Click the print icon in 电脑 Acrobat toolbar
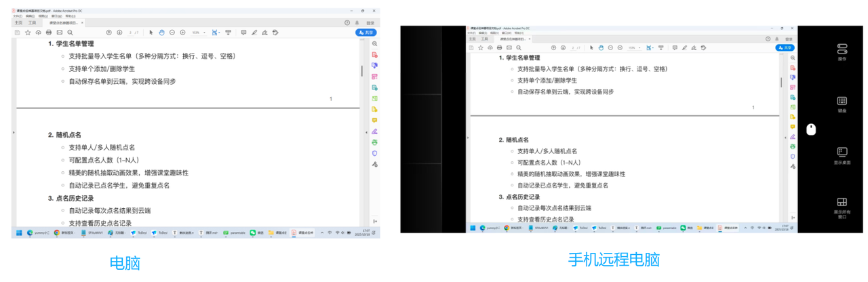 coord(48,32)
